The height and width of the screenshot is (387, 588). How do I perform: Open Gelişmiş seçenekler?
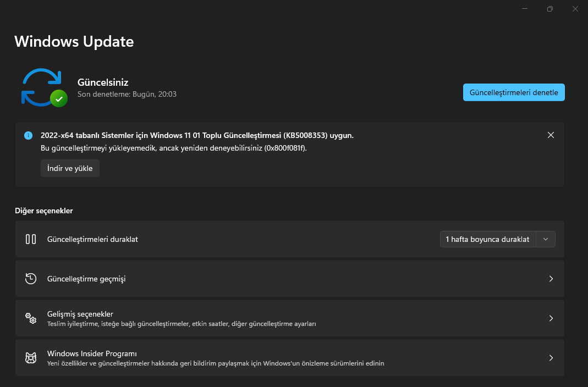pos(289,318)
